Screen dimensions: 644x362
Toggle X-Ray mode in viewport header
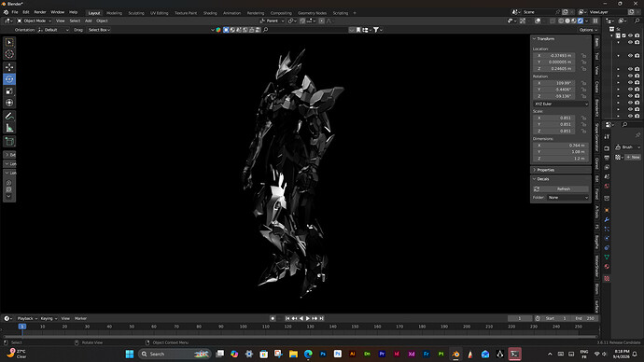click(x=553, y=21)
